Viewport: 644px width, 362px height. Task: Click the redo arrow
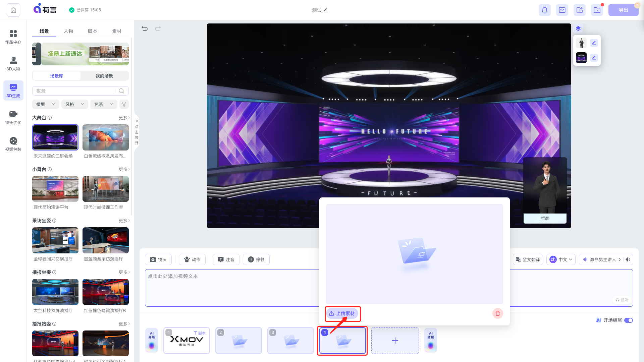coord(158,28)
